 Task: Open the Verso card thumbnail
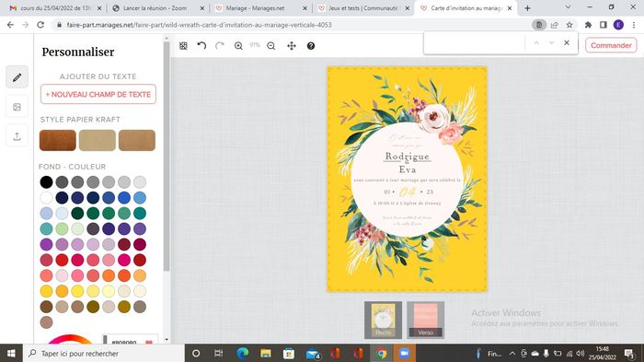(x=425, y=320)
